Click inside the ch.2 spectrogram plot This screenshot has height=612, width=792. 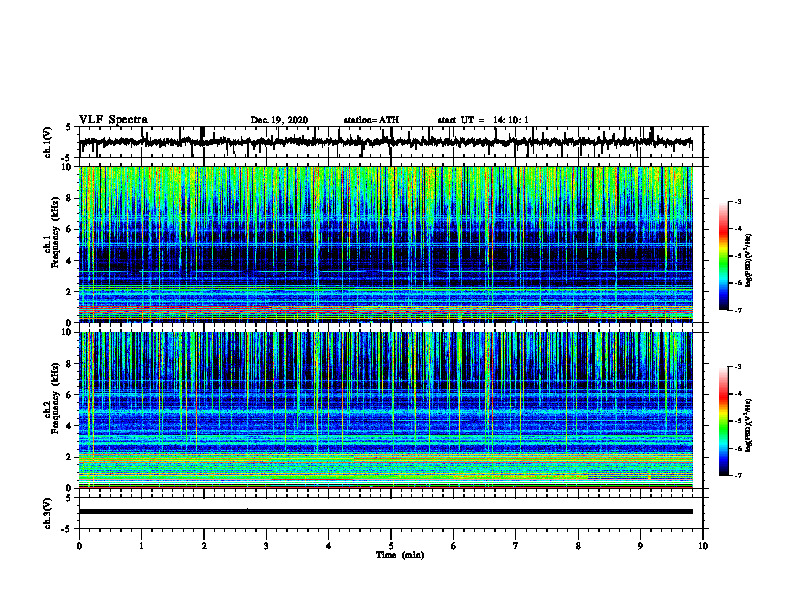(386, 410)
